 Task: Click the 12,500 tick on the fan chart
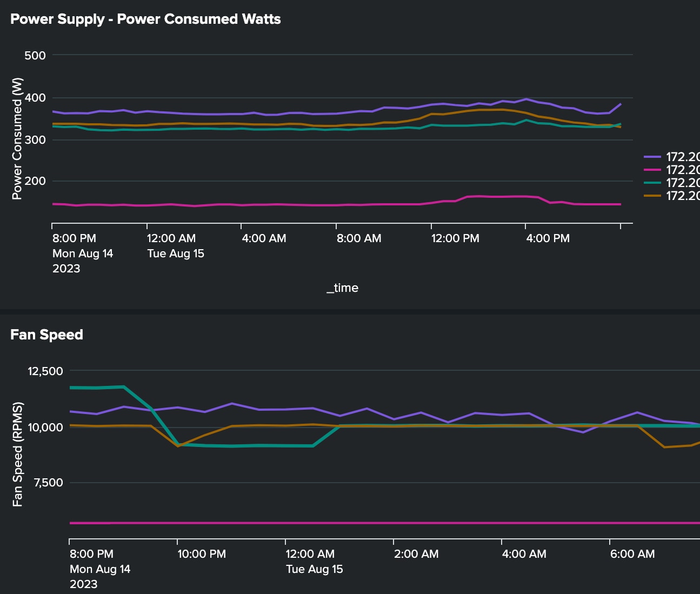point(45,371)
